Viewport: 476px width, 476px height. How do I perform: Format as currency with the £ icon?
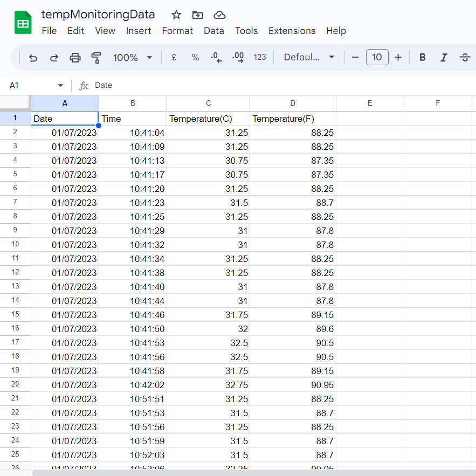(x=174, y=57)
